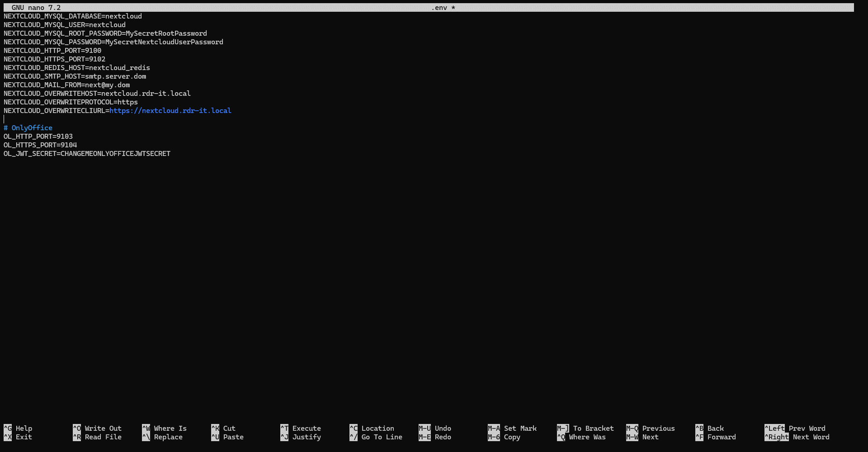
Task: Click the Replace shortcut label
Action: pyautogui.click(x=168, y=437)
